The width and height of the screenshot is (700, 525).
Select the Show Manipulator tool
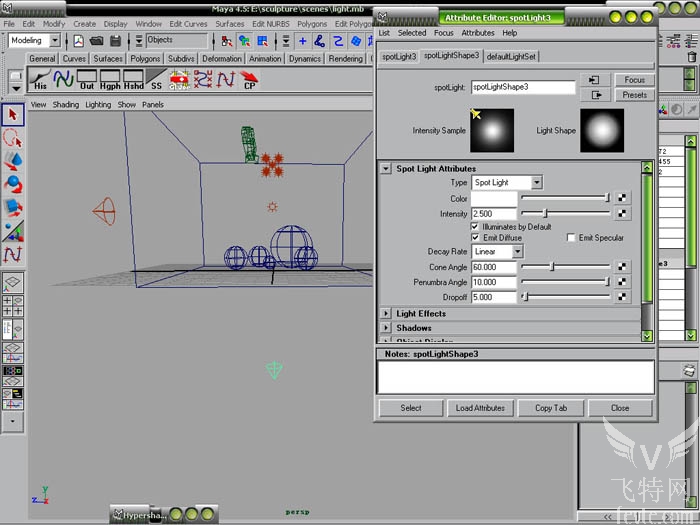pos(13,231)
